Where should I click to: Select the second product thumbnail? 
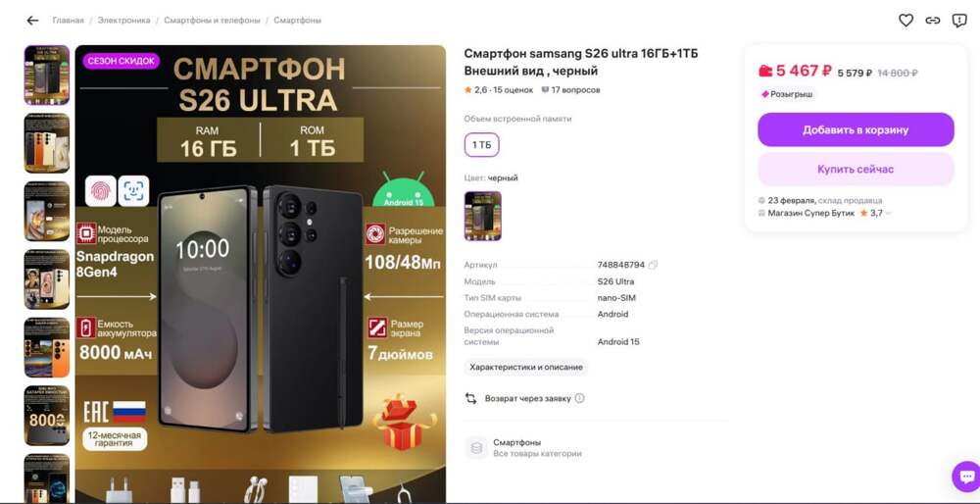[x=47, y=143]
